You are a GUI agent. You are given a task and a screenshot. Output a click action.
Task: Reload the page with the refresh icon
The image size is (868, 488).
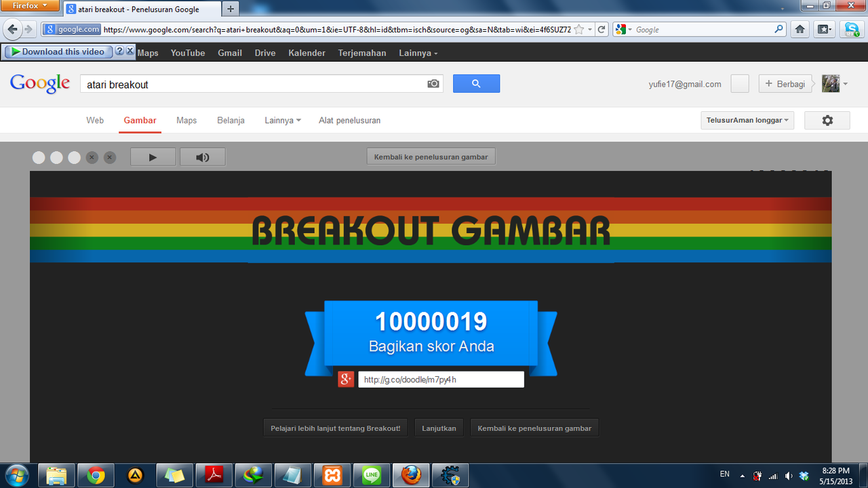601,29
